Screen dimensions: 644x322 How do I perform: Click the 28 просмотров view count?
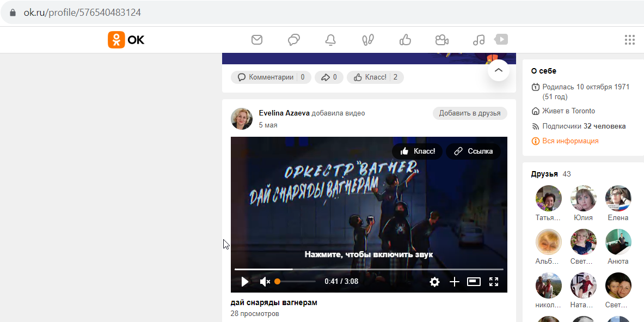tap(255, 314)
